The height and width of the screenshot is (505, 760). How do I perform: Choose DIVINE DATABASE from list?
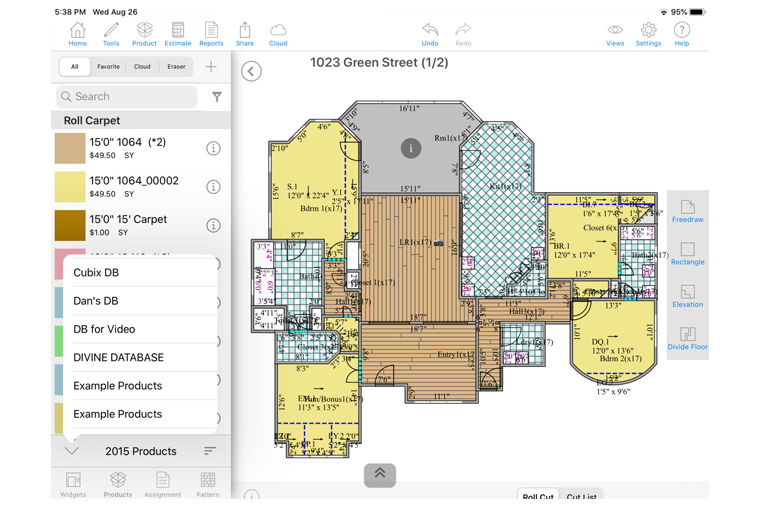118,357
